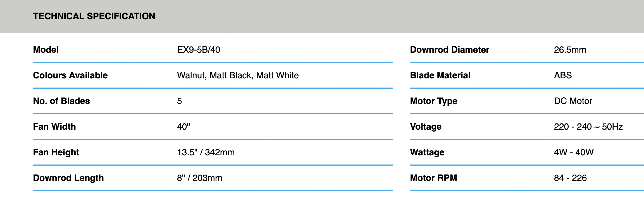This screenshot has height=208, width=644.
Task: Click the Technical Specification heading
Action: (94, 16)
